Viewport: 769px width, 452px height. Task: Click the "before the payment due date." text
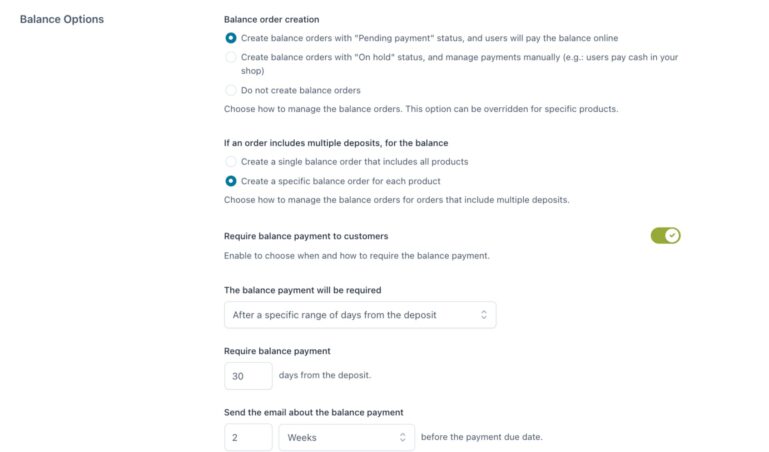[482, 437]
